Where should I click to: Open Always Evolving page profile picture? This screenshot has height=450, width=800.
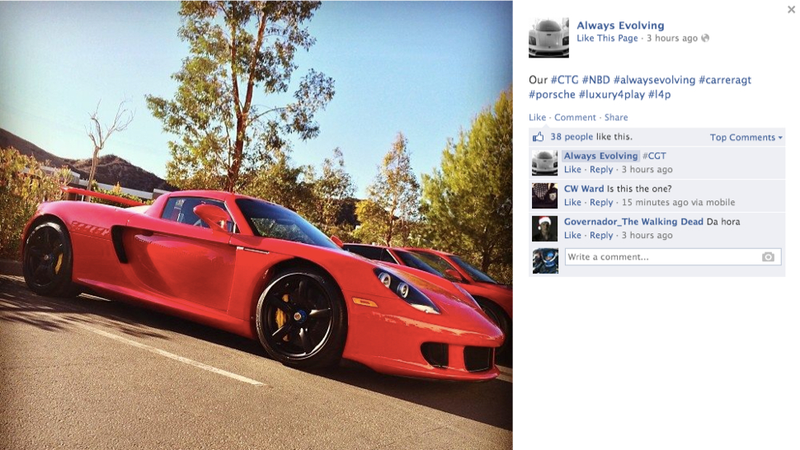(x=548, y=38)
